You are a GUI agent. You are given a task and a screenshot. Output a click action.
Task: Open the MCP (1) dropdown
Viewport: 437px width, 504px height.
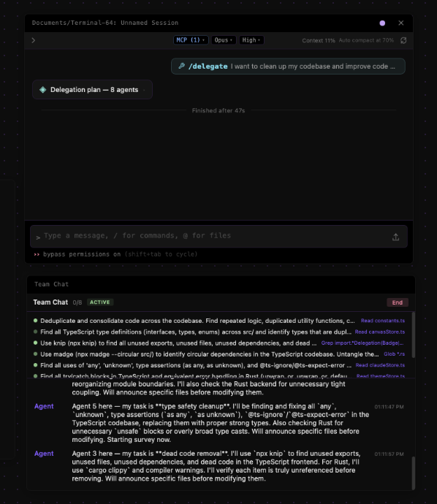pos(191,40)
